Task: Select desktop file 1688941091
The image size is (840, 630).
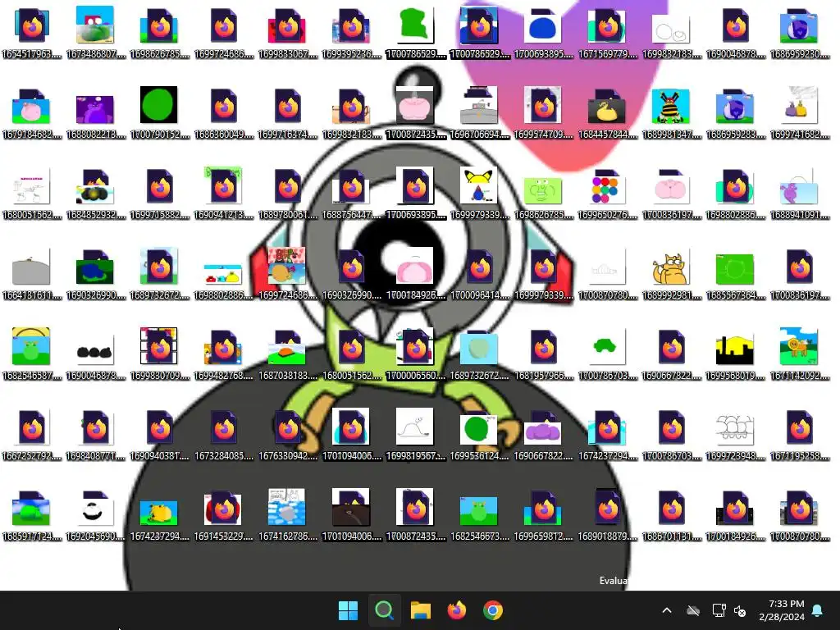Action: tap(800, 194)
